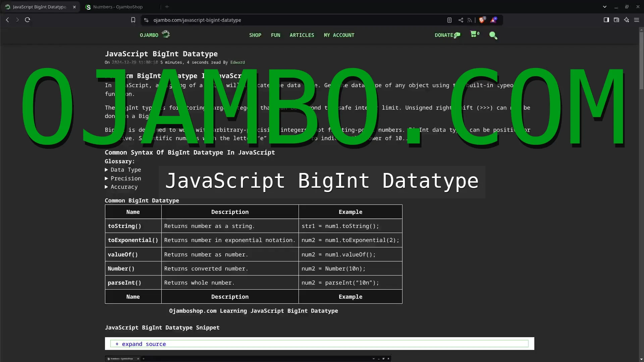Click 'num2 = Number(10n);' example cell
Screen dimensions: 644x362
351,268
